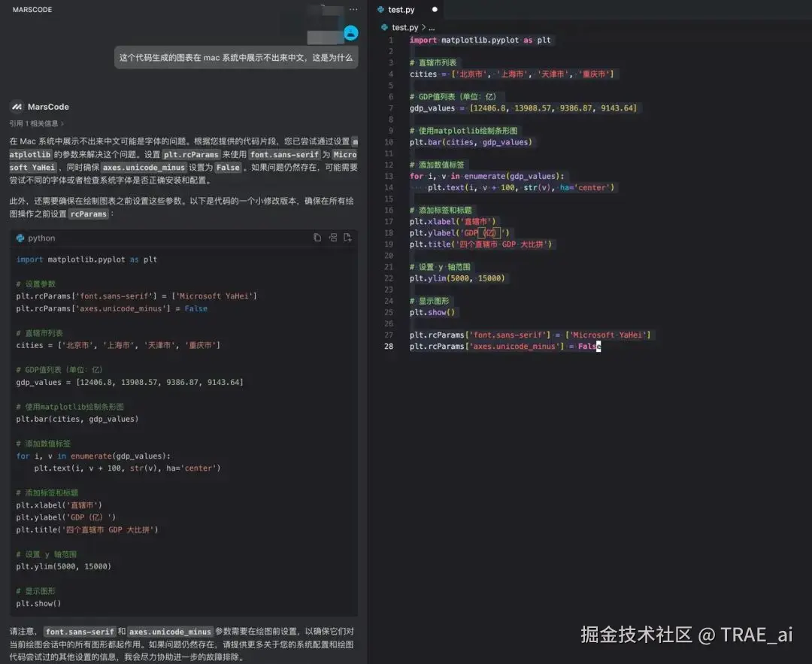This screenshot has width=812, height=664.
Task: Copy the Python code snippet
Action: click(x=317, y=238)
